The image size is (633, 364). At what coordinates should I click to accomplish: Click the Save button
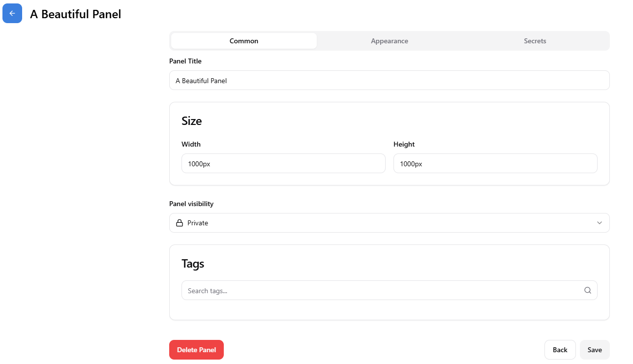(594, 349)
